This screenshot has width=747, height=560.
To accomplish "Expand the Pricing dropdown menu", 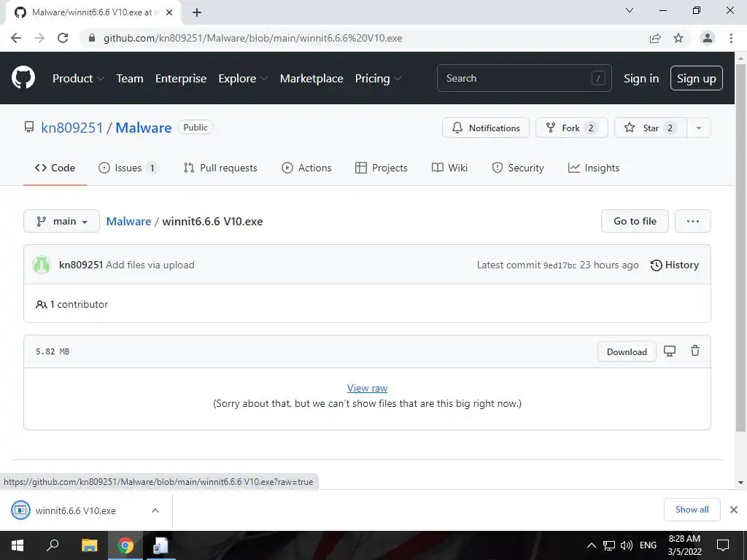I will point(379,79).
